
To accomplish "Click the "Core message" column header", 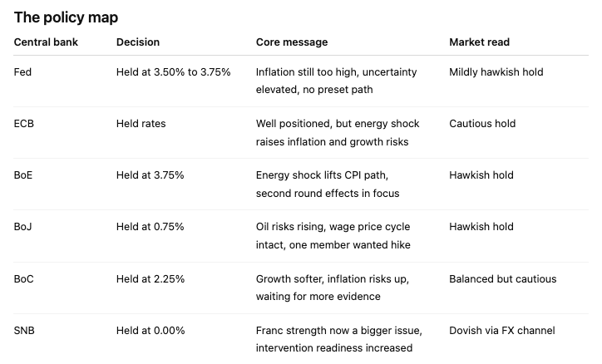I will tap(292, 42).
